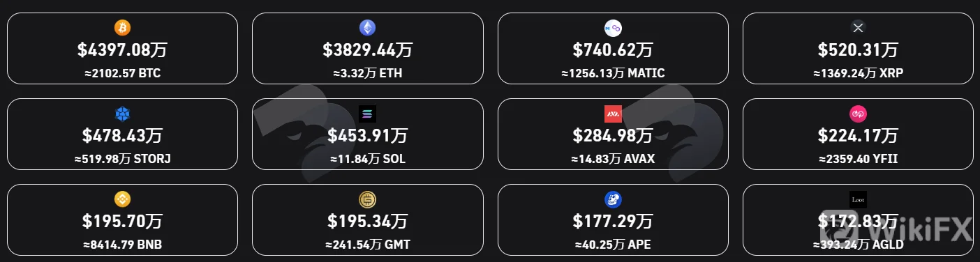This screenshot has height=262, width=980.
Task: Click the Ethereum diamond icon
Action: point(367,28)
